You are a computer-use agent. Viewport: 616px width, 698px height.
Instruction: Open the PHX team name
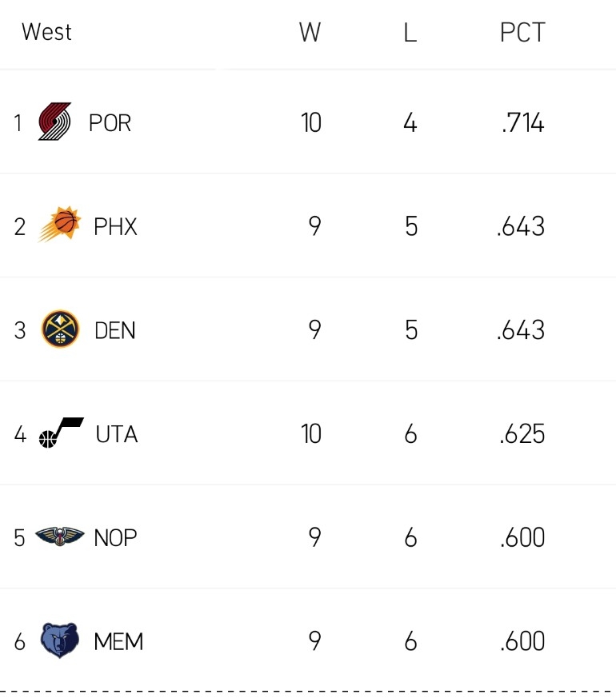click(x=115, y=226)
